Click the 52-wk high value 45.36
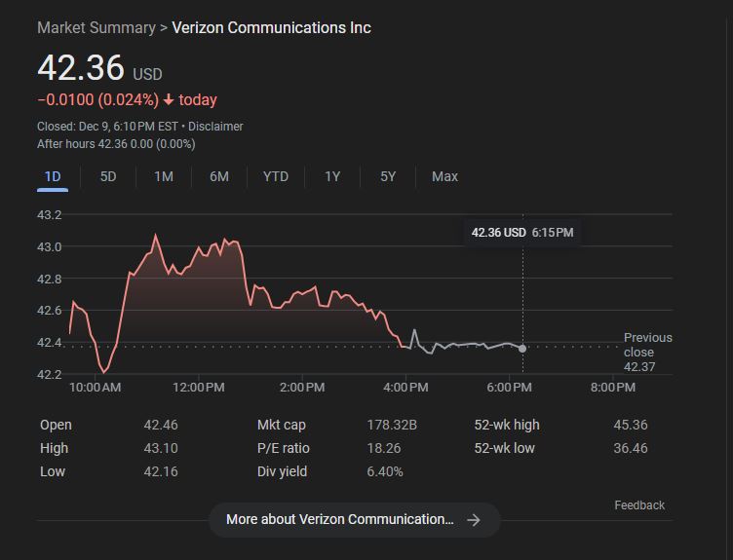The height and width of the screenshot is (560, 733). click(631, 425)
